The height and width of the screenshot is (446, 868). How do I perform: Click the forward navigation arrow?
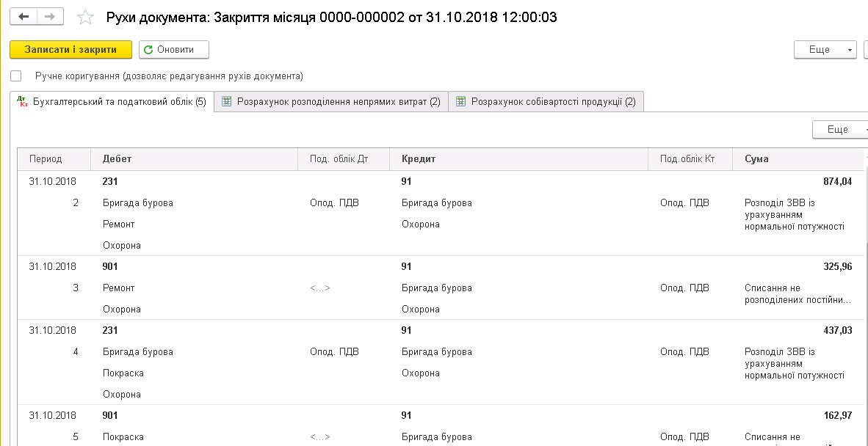(x=49, y=16)
